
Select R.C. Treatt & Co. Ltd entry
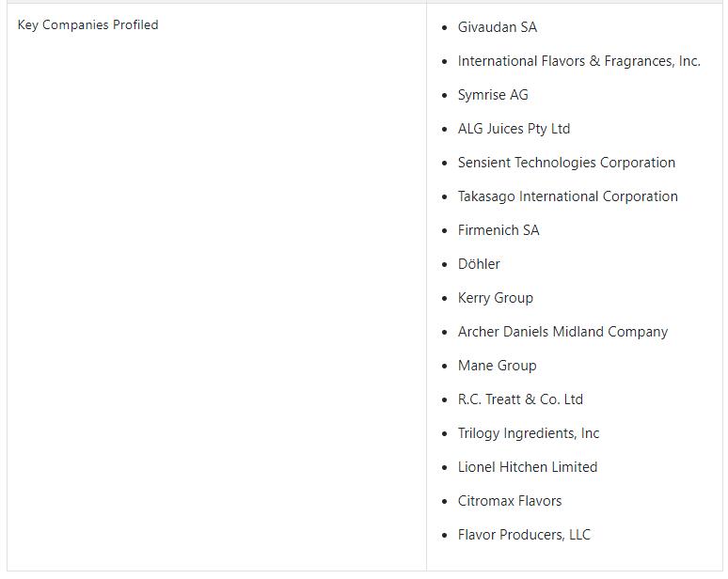(x=520, y=399)
